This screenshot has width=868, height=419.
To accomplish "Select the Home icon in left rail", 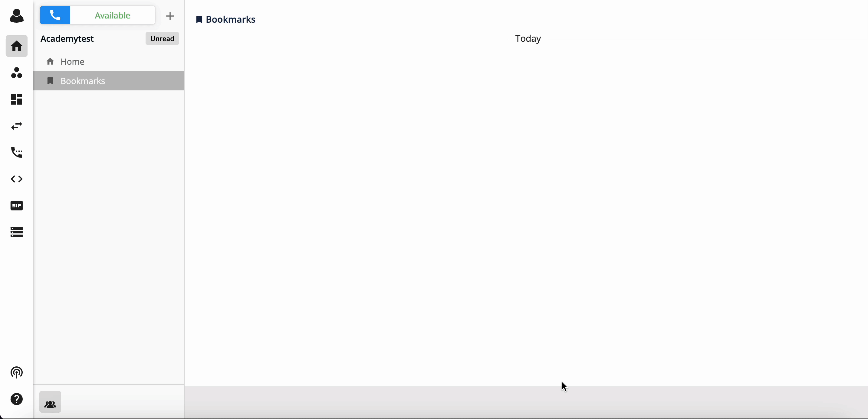I will [x=17, y=46].
